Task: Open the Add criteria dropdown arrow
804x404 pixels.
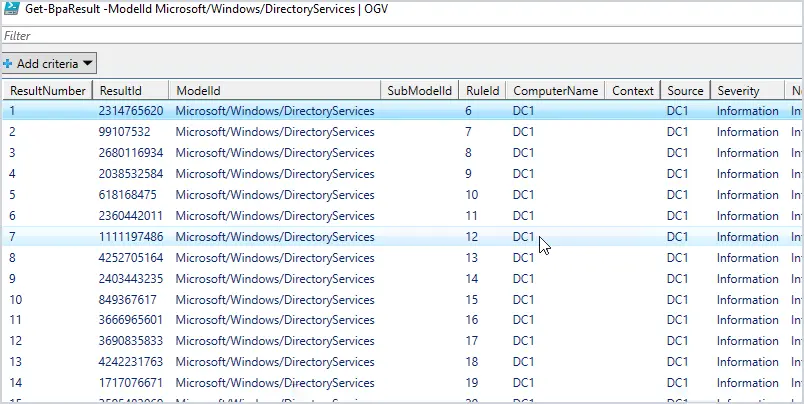Action: (87, 64)
